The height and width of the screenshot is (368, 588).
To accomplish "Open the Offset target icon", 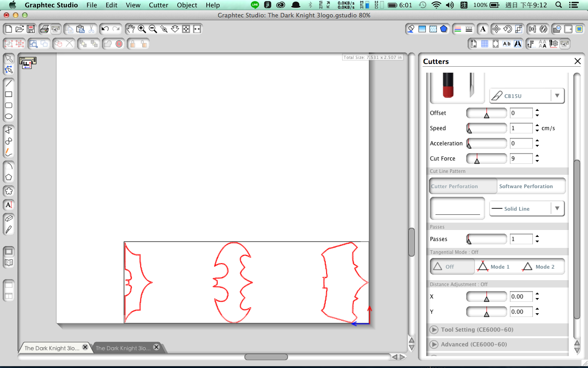I will (119, 44).
